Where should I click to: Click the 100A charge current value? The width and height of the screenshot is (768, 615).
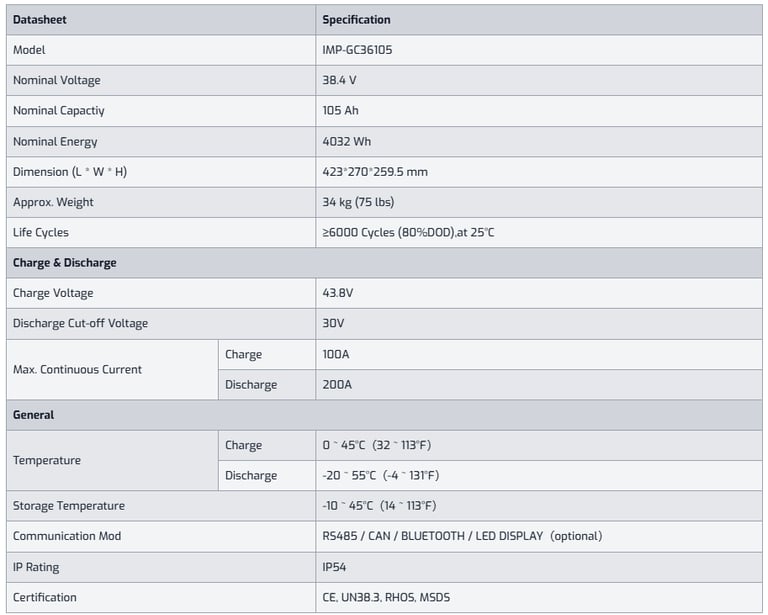point(335,354)
